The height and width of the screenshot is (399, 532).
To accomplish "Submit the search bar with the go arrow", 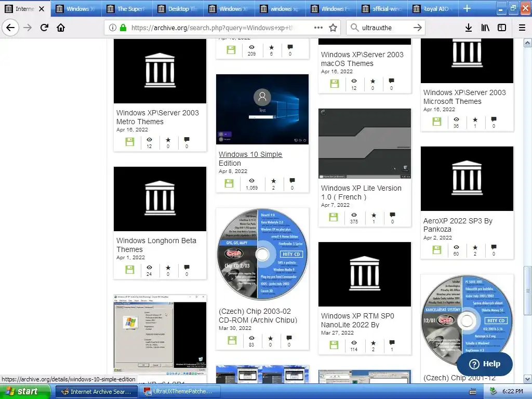I will [418, 28].
